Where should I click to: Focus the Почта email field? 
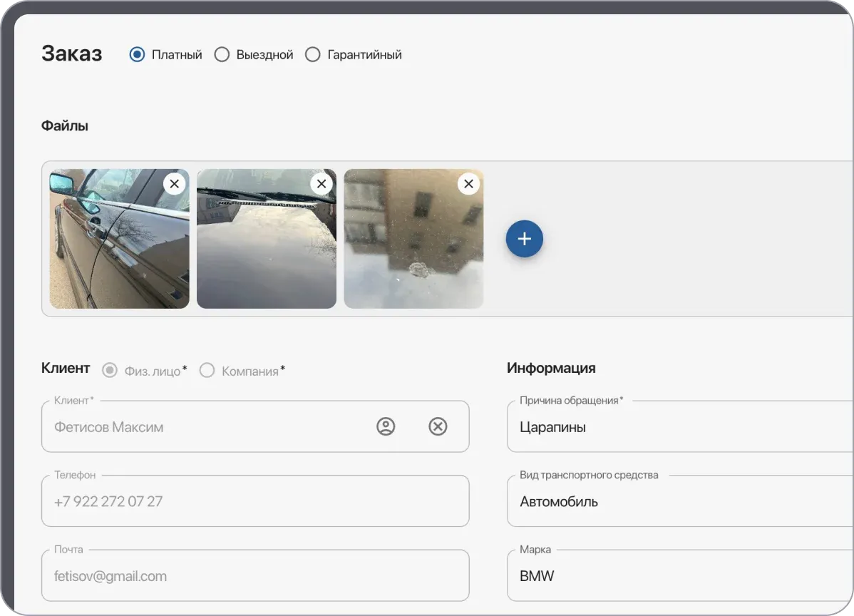pyautogui.click(x=255, y=576)
